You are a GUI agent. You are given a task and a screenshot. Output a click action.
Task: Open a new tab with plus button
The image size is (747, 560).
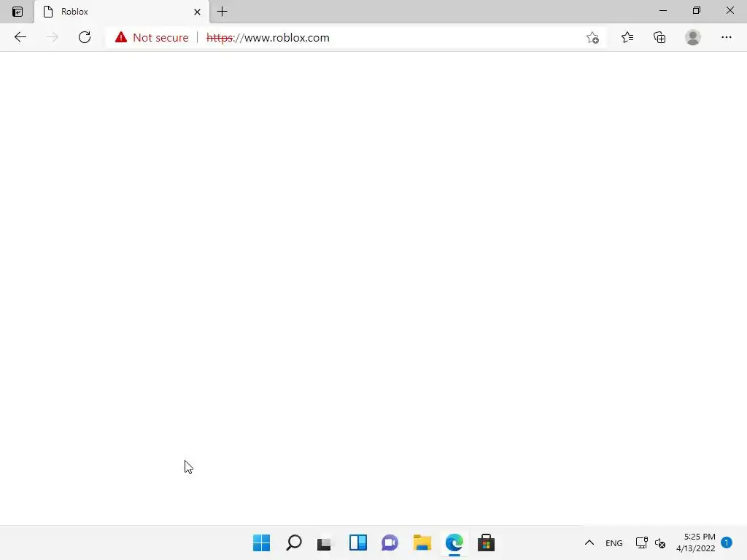pyautogui.click(x=222, y=12)
